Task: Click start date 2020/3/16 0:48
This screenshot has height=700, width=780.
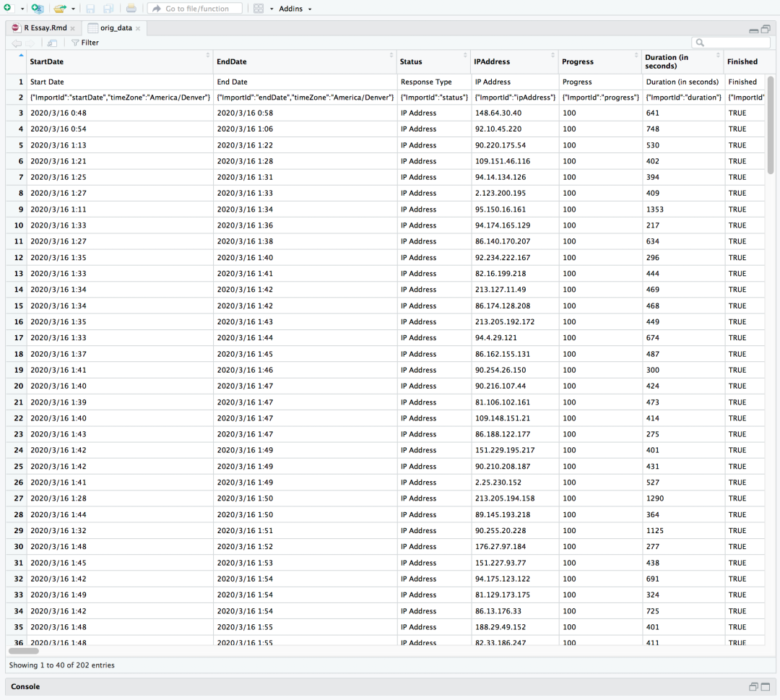Action: click(119, 113)
